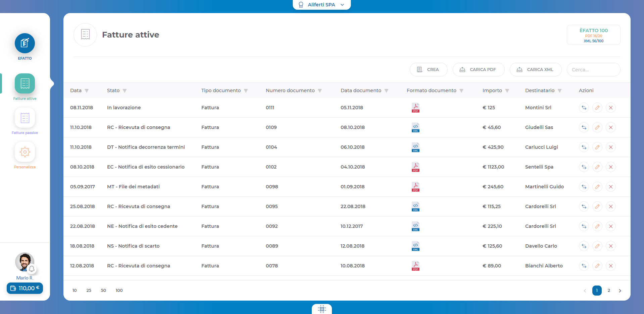Screen dimensions: 644x314
Task: Delete the Bianchi Alberto invoice
Action: coord(611,266)
